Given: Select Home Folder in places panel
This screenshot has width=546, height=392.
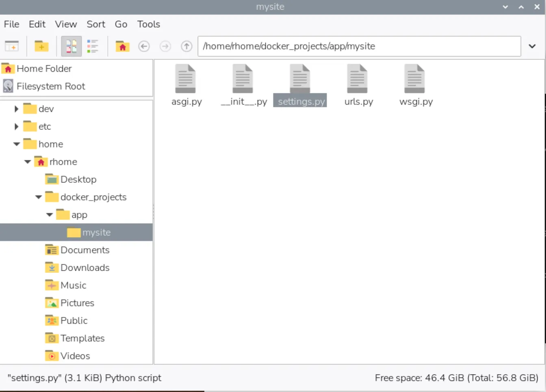Looking at the screenshot, I should click(x=76, y=69).
